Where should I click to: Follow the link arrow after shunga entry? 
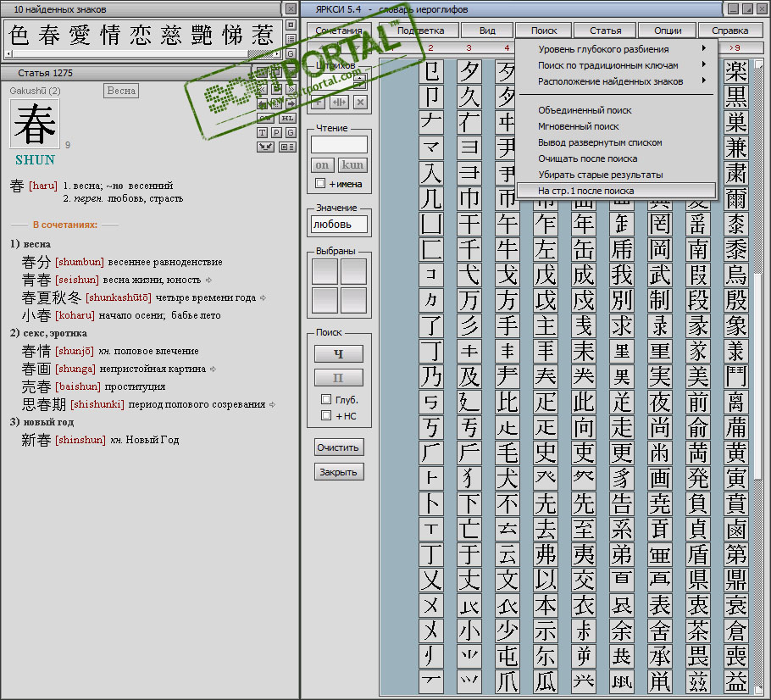pos(213,369)
